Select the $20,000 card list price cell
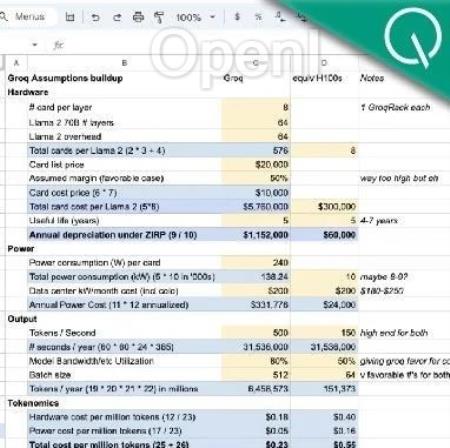This screenshot has width=450, height=448. point(256,164)
